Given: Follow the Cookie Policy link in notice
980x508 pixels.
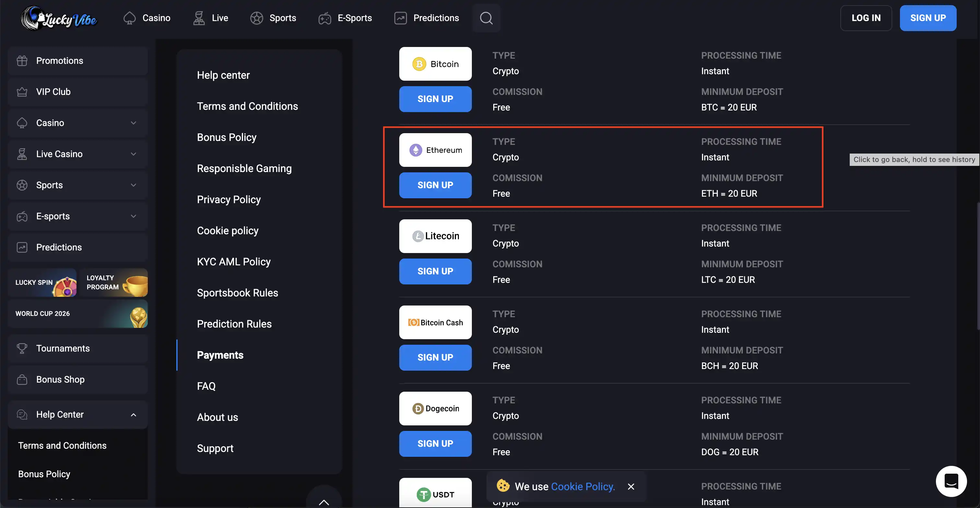Looking at the screenshot, I should 583,487.
